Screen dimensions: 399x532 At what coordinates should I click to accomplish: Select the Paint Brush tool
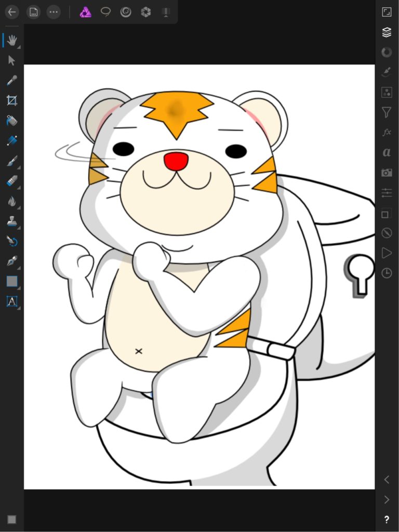(x=11, y=161)
